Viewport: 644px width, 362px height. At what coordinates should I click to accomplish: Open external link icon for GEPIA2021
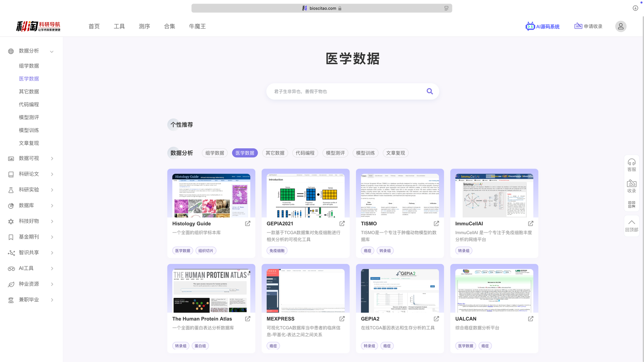342,224
